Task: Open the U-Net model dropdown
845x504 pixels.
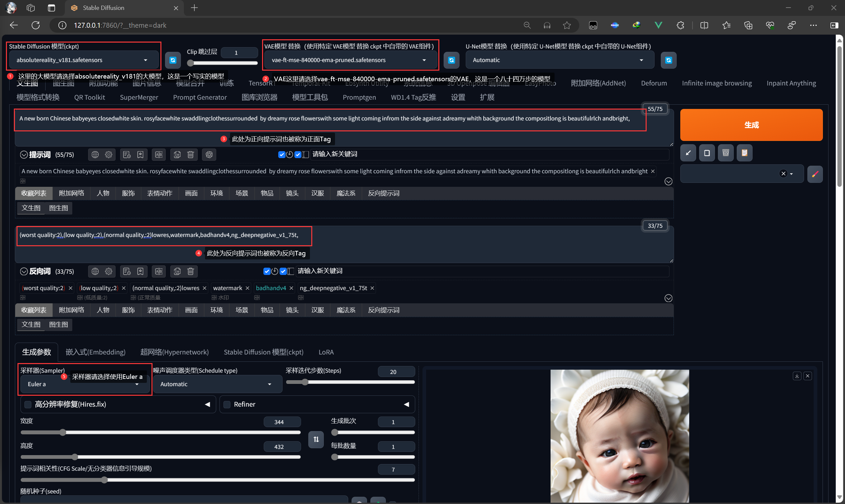Action: (x=559, y=60)
